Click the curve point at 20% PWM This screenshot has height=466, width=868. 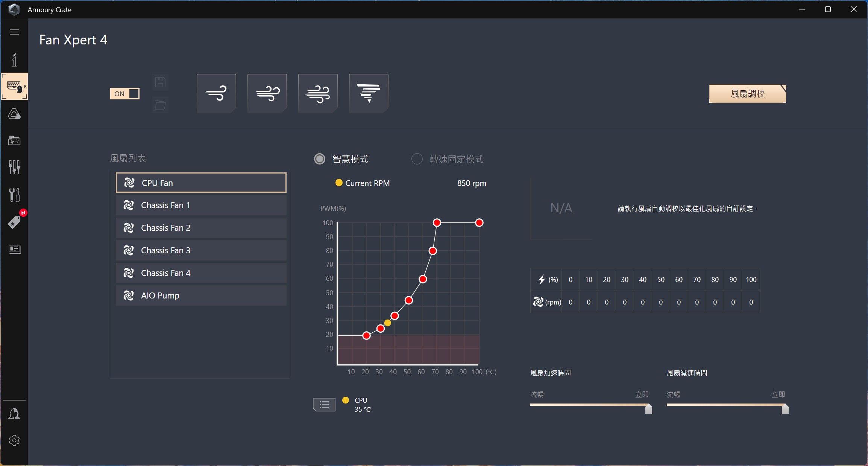coord(366,335)
